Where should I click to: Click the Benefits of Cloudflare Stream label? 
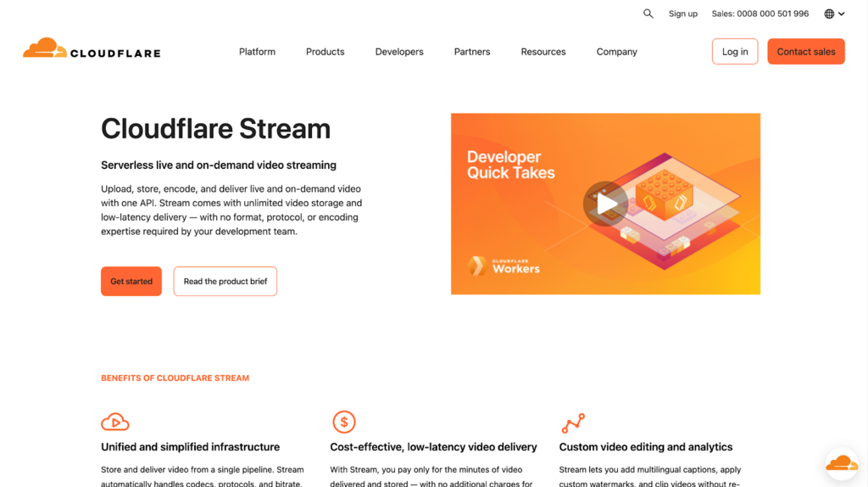tap(175, 378)
